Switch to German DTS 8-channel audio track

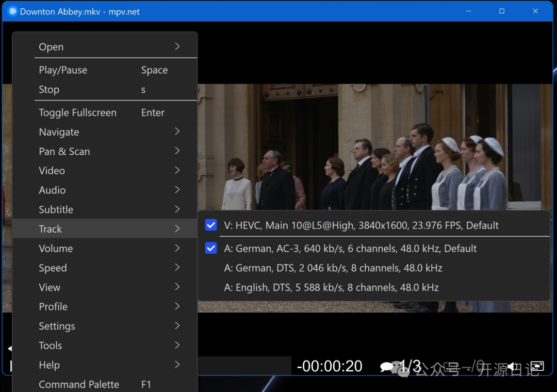tap(374, 268)
